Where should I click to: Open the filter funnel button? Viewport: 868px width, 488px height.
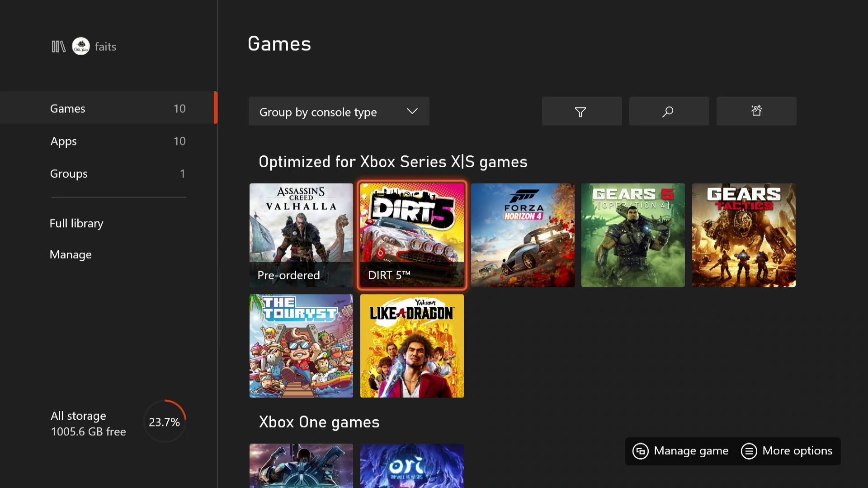point(581,111)
